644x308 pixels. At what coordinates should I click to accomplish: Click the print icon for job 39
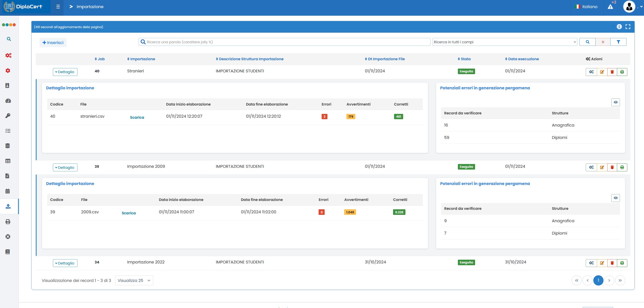coord(622,167)
